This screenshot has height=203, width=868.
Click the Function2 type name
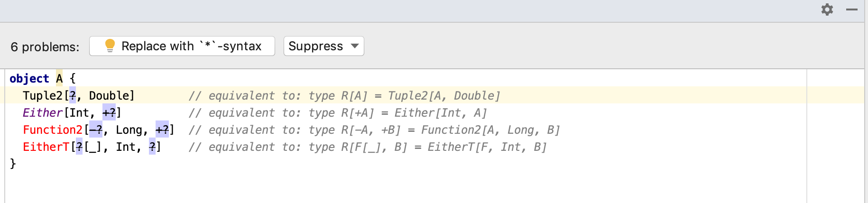point(53,130)
